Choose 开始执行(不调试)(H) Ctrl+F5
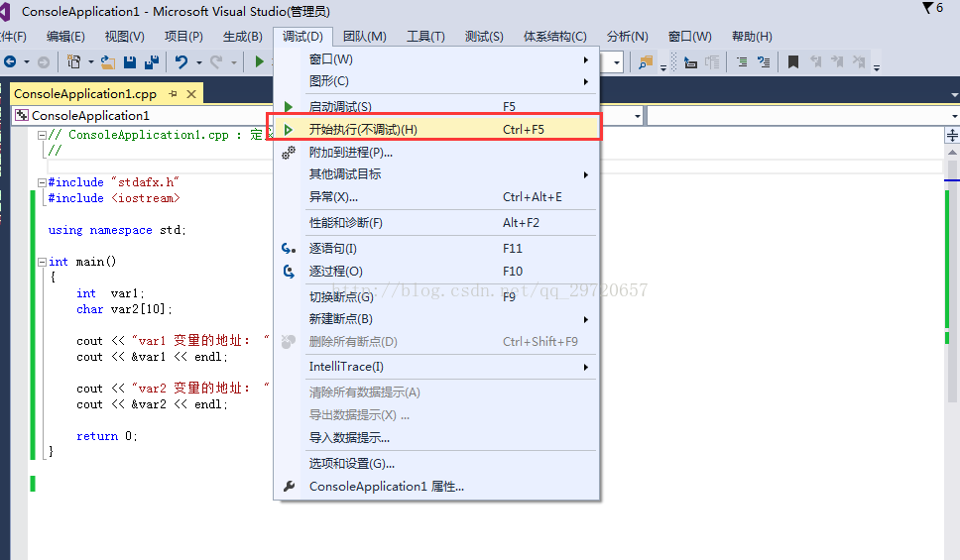Screen dimensions: 960x560 (436, 129)
